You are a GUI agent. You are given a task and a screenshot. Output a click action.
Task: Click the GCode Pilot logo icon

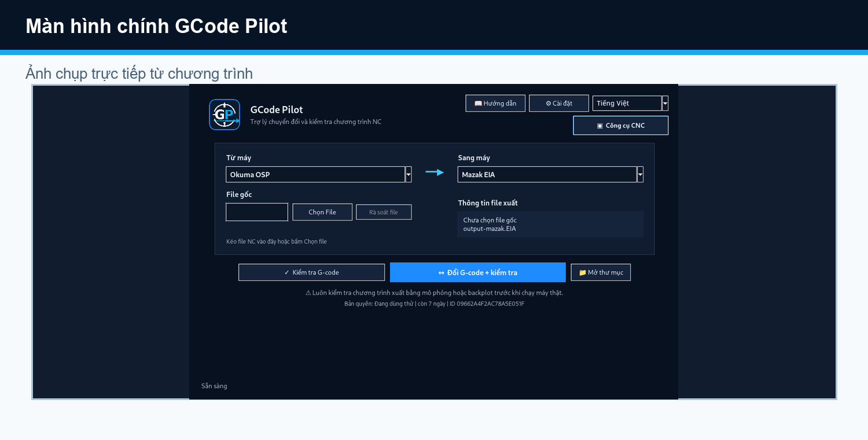click(225, 115)
